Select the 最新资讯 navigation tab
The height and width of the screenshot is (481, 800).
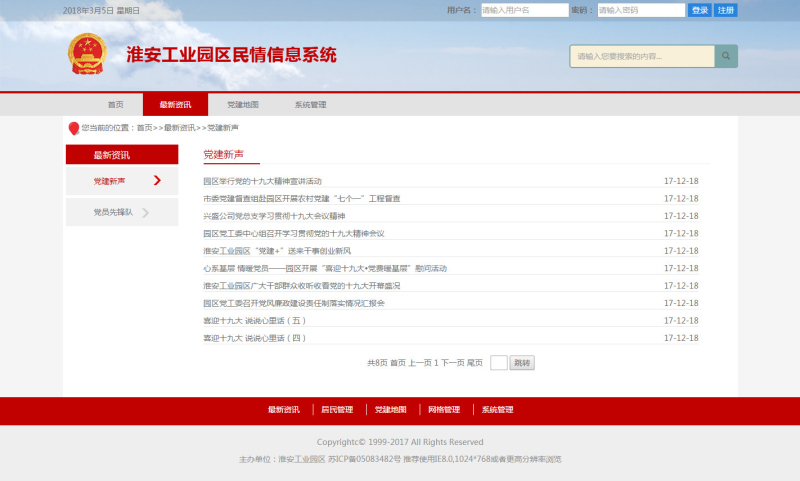tap(175, 104)
